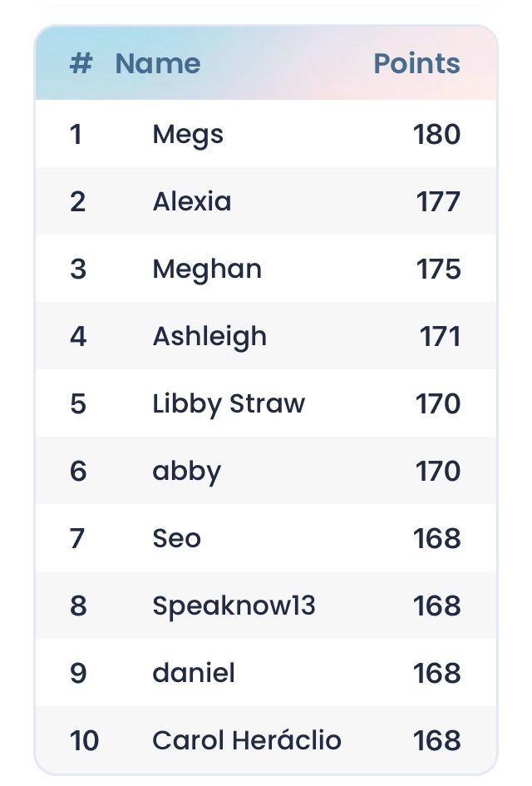Open Ashleigh's leaderboard entry
Screen dimensions: 532x786
click(x=209, y=337)
